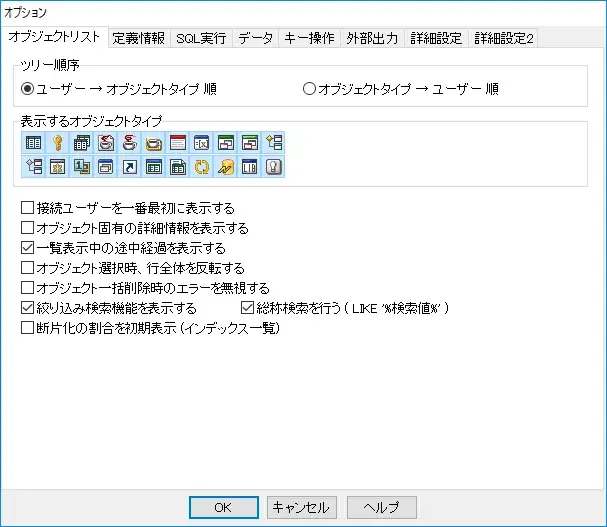Viewport: 607px width, 527px height.
Task: Toggle the shortcut arrow synonym icon
Action: (x=129, y=167)
